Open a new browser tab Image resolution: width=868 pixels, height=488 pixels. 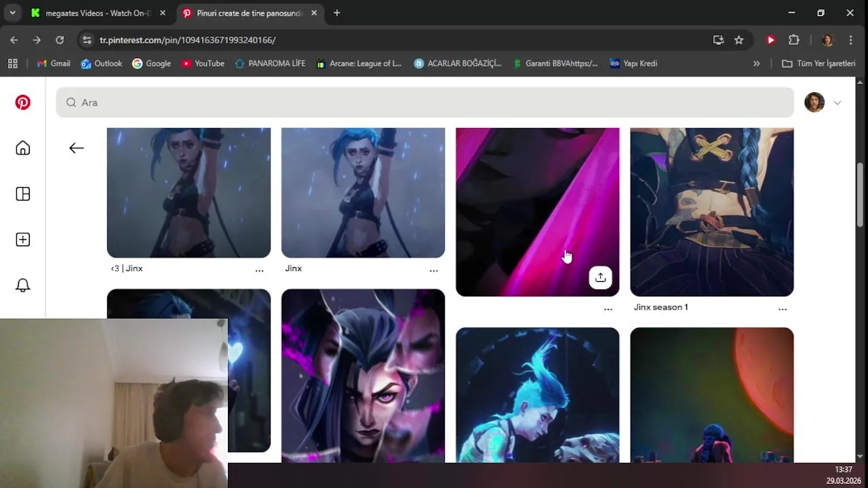337,13
